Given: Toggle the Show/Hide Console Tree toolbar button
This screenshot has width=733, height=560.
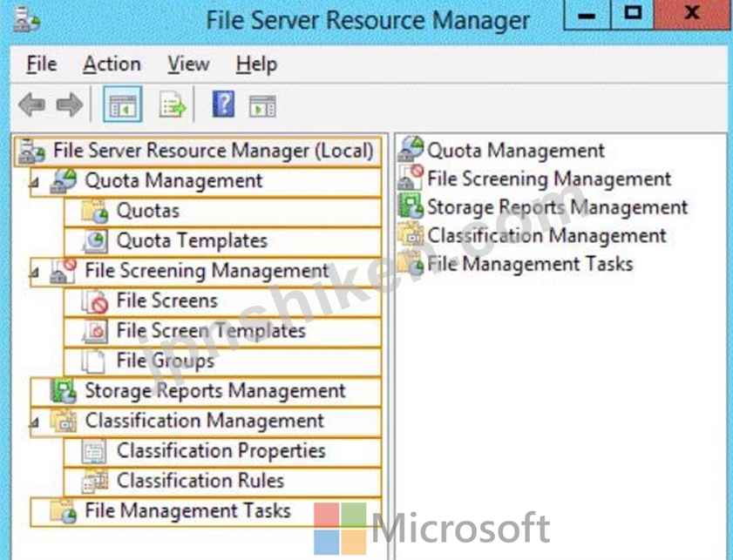Looking at the screenshot, I should click(123, 105).
